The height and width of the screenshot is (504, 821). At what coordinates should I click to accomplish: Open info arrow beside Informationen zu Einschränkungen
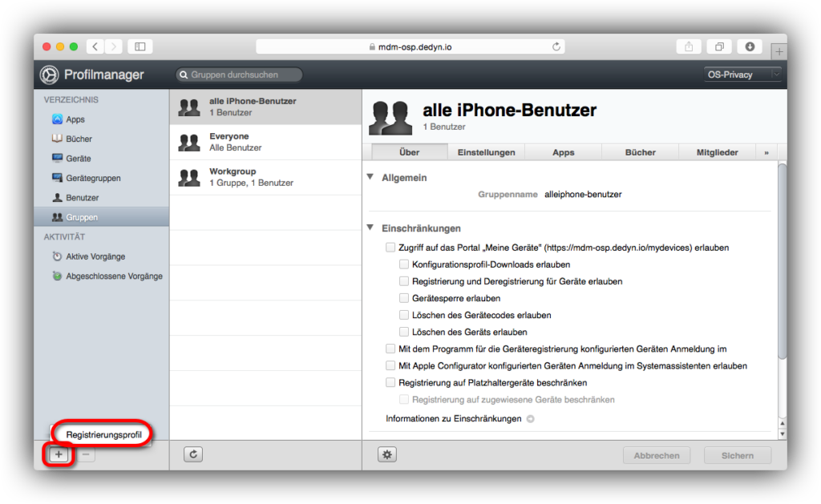click(531, 419)
